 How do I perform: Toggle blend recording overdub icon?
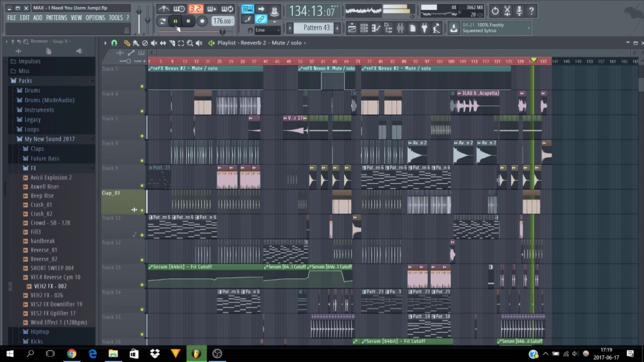click(211, 9)
